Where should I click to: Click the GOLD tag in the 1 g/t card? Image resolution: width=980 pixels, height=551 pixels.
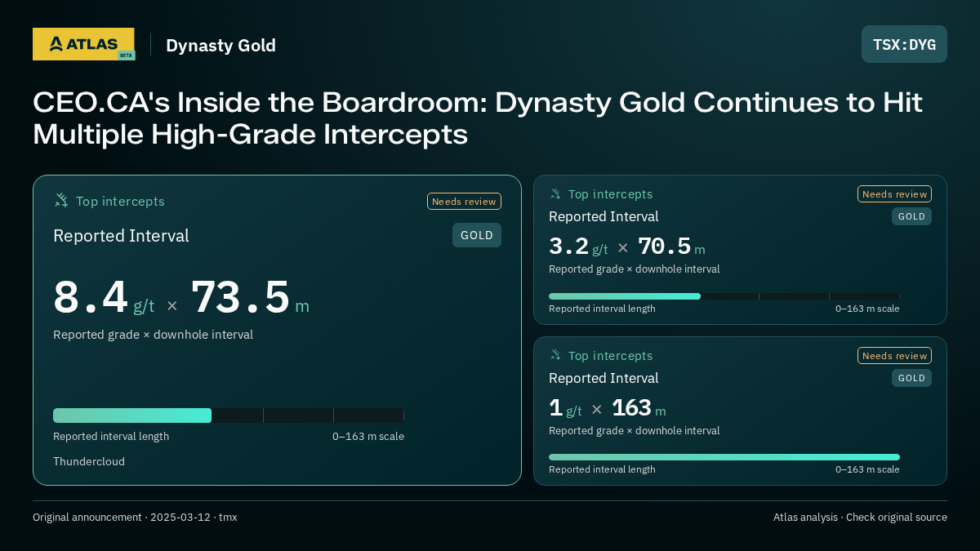coord(911,378)
